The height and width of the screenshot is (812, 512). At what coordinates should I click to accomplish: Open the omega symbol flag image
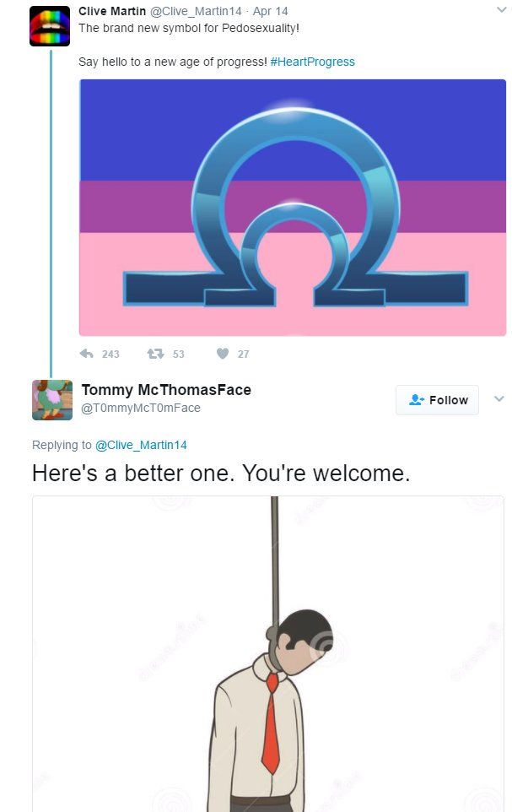pos(293,208)
